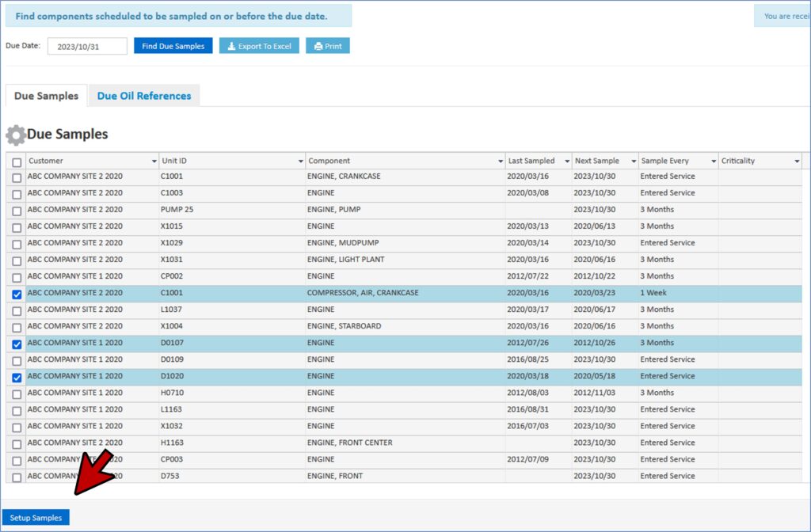This screenshot has width=811, height=532.
Task: Uncheck the COMPRESSOR, AIR, CRANKCASE row checkbox
Action: click(17, 294)
